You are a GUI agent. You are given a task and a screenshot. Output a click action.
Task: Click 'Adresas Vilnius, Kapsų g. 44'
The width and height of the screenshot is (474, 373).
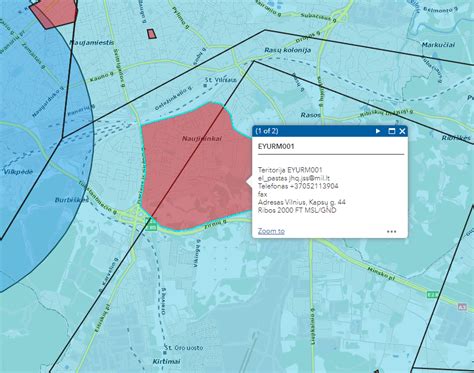point(302,202)
